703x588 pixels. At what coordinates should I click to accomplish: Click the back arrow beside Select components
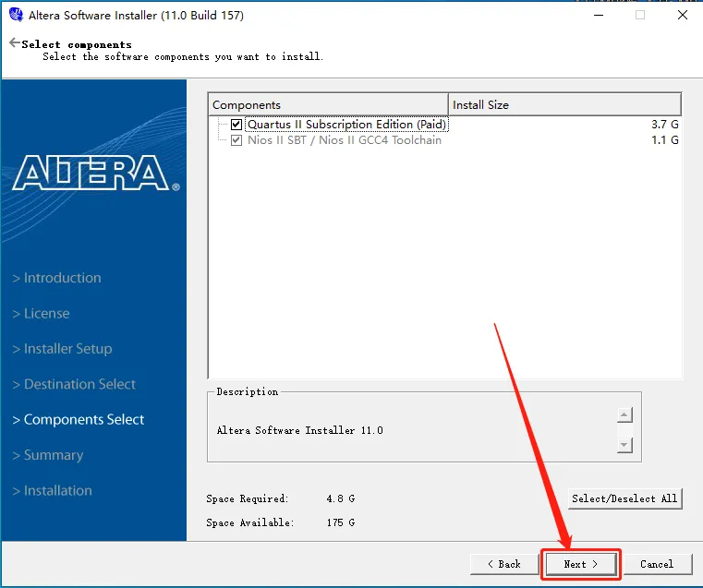point(15,42)
